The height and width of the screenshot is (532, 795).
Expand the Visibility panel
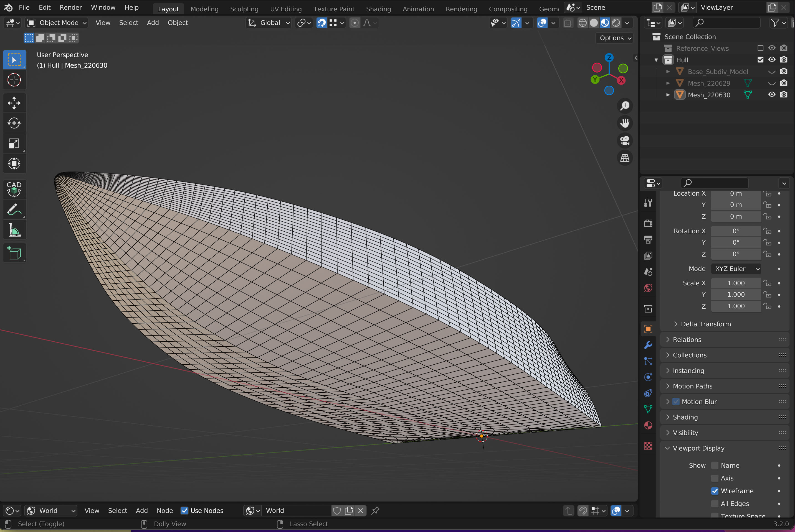pos(685,433)
